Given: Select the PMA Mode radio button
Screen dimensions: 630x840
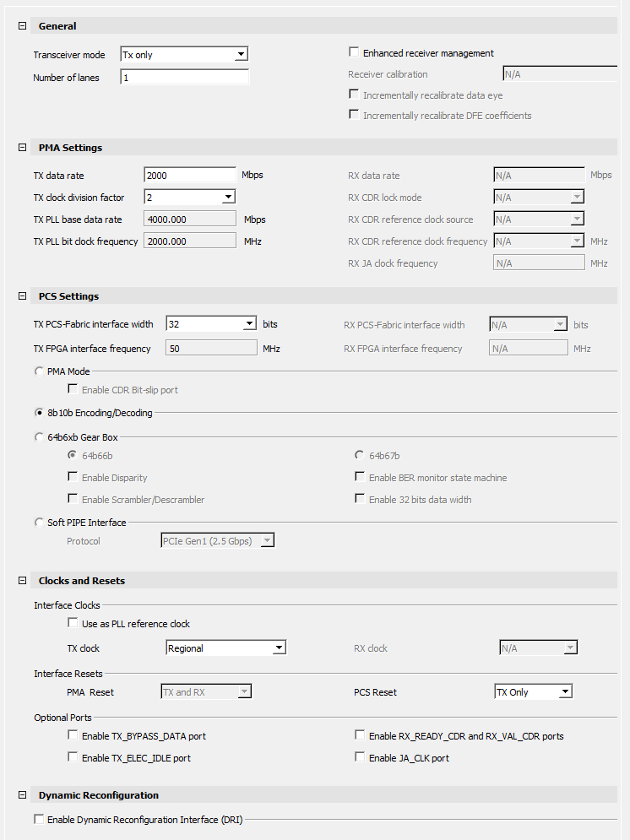Looking at the screenshot, I should pos(39,371).
